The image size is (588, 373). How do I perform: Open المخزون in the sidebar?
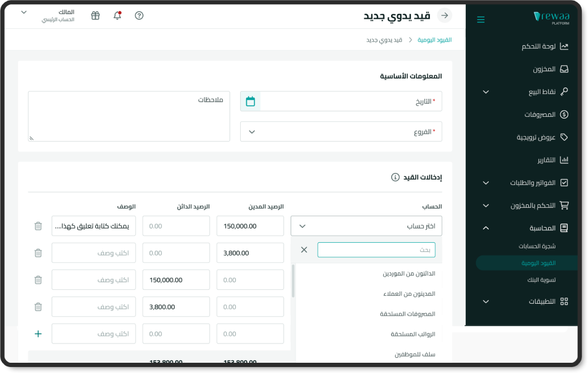coord(544,69)
